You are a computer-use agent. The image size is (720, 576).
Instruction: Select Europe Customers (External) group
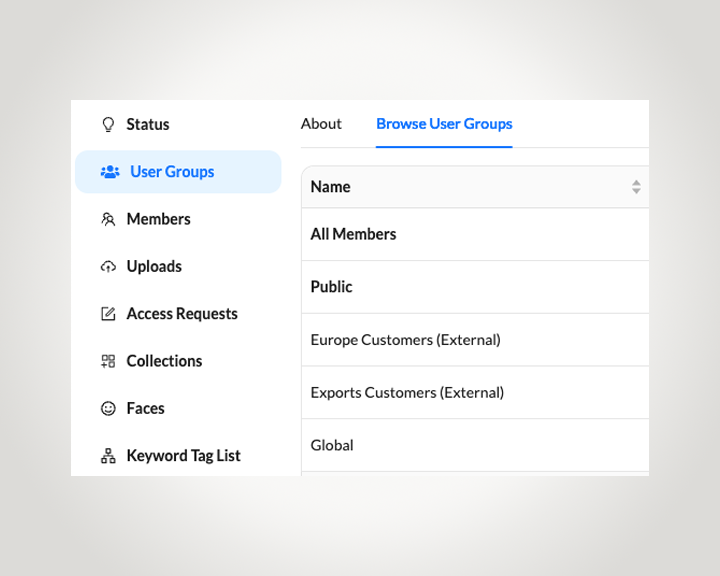click(x=475, y=340)
